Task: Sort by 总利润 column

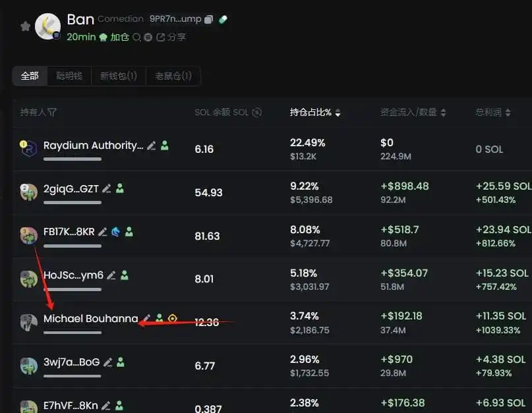Action: (508, 113)
